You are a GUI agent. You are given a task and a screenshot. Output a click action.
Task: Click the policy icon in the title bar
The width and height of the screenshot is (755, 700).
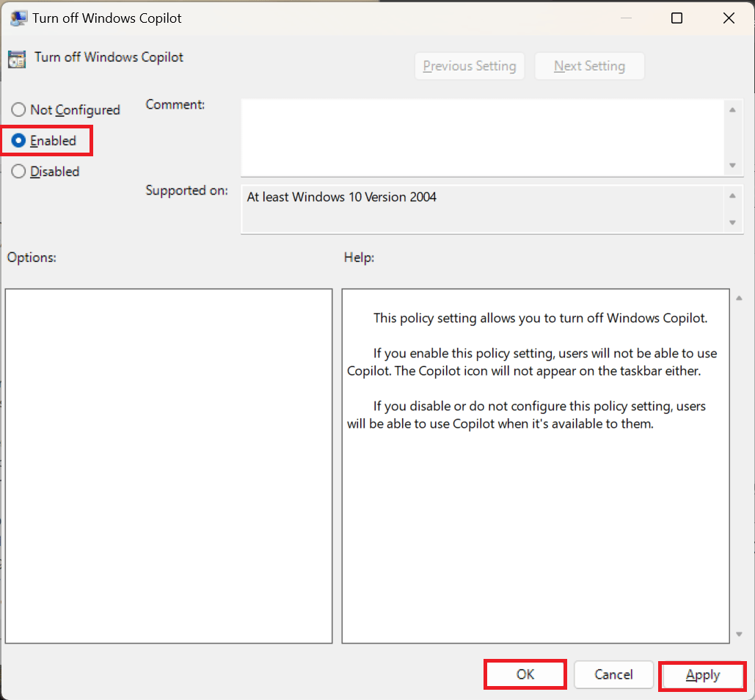[x=19, y=18]
